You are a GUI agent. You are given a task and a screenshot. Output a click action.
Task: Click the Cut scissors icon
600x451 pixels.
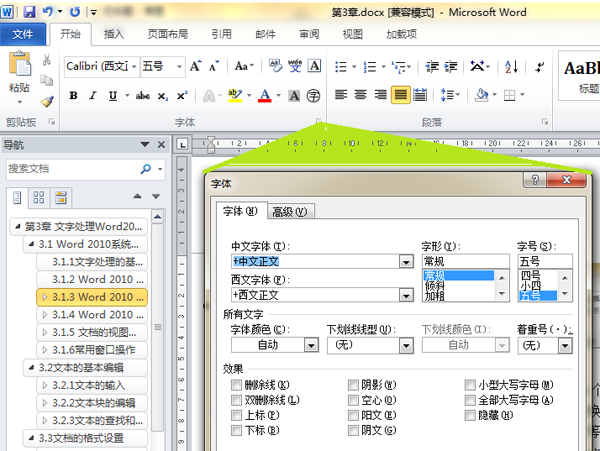pyautogui.click(x=47, y=59)
